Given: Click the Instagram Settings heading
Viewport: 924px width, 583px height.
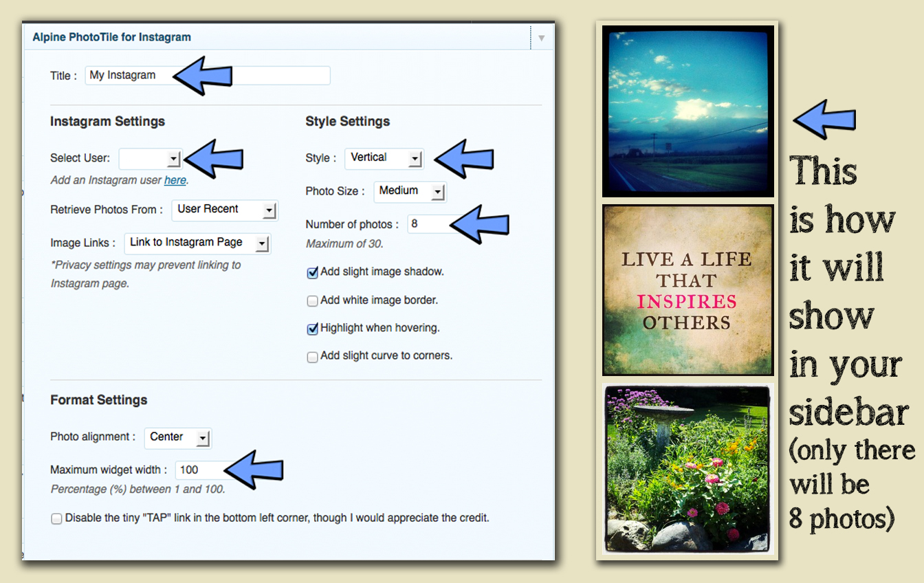Looking at the screenshot, I should click(x=108, y=122).
